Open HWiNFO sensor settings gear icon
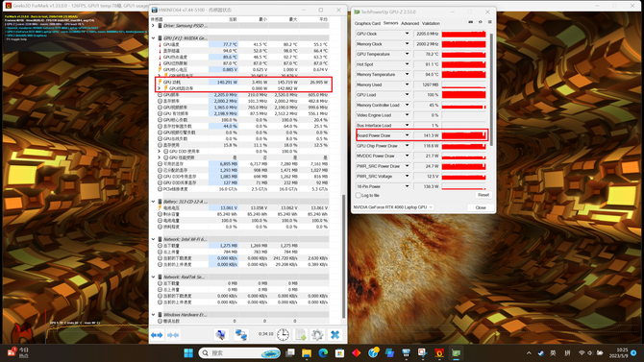Screen dimensions: 644x362 tap(317, 335)
